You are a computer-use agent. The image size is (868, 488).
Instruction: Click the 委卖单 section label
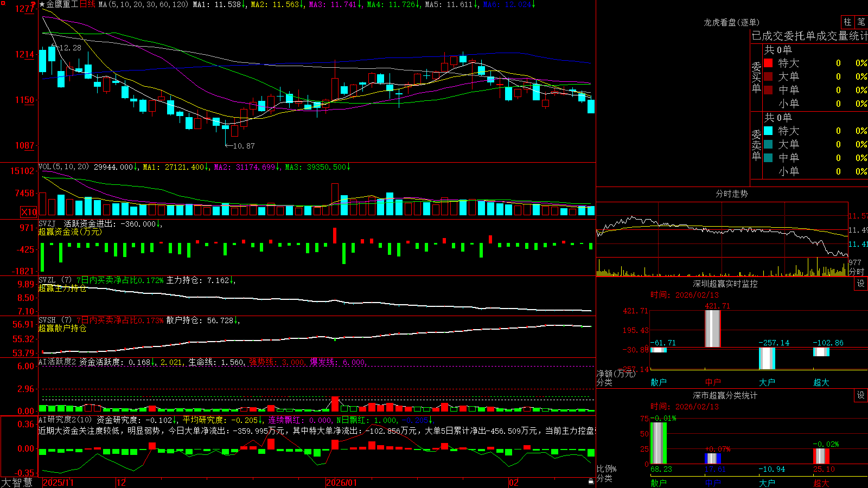click(756, 145)
